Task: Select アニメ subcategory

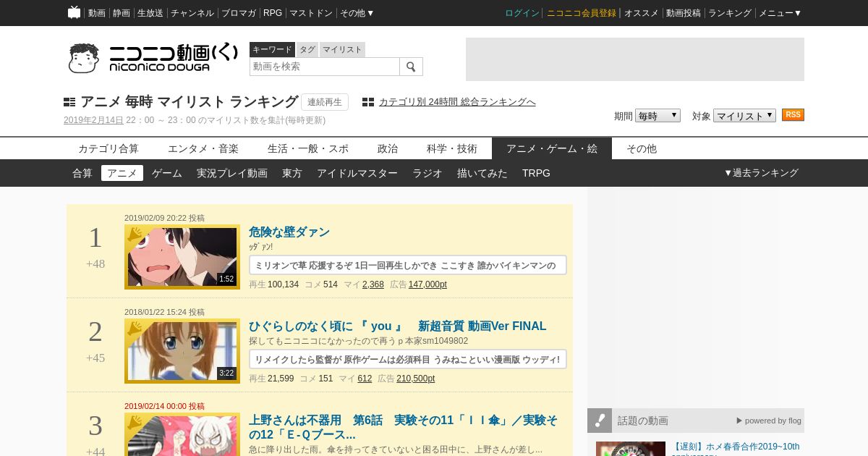Action: pyautogui.click(x=122, y=173)
